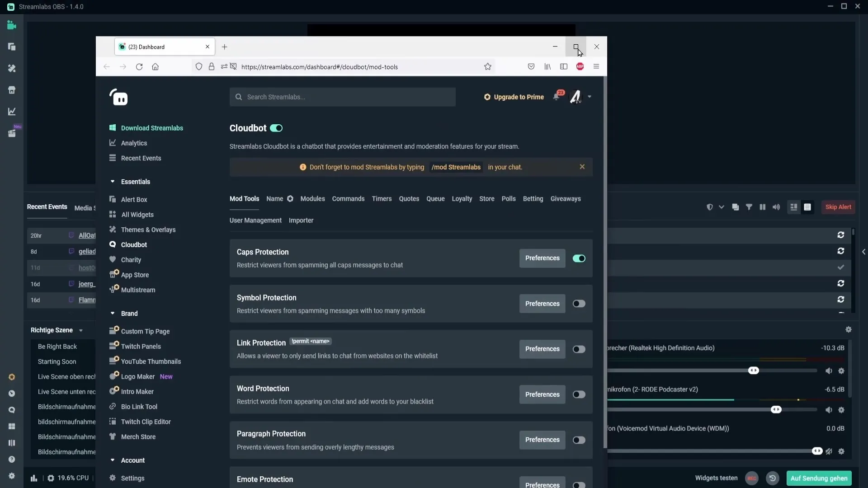The height and width of the screenshot is (488, 868).
Task: Click Auf Sendung gehen button
Action: [819, 478]
